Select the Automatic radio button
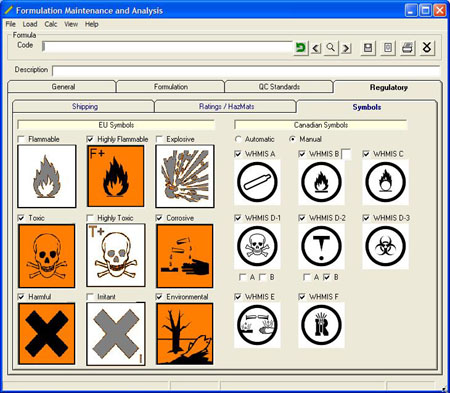Screen dimensions: 450x393 [x=238, y=139]
